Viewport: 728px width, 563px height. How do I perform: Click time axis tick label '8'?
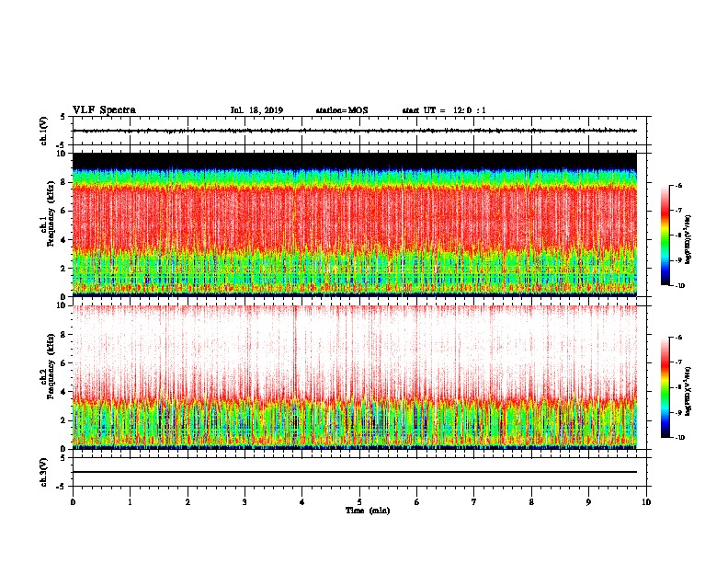531,502
